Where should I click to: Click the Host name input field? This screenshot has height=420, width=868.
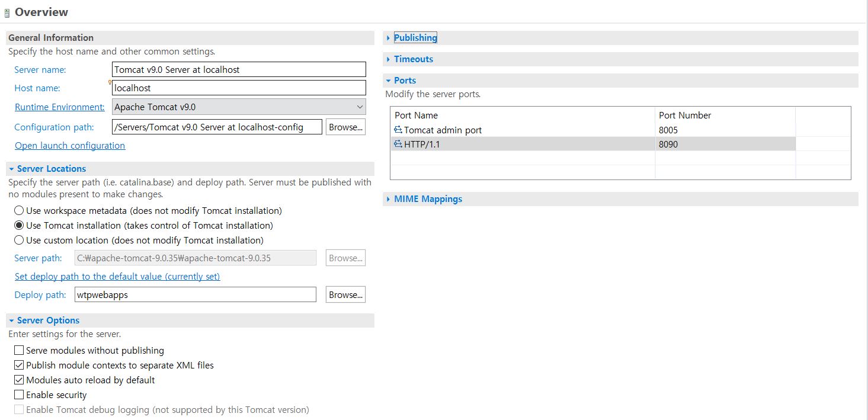pos(239,88)
